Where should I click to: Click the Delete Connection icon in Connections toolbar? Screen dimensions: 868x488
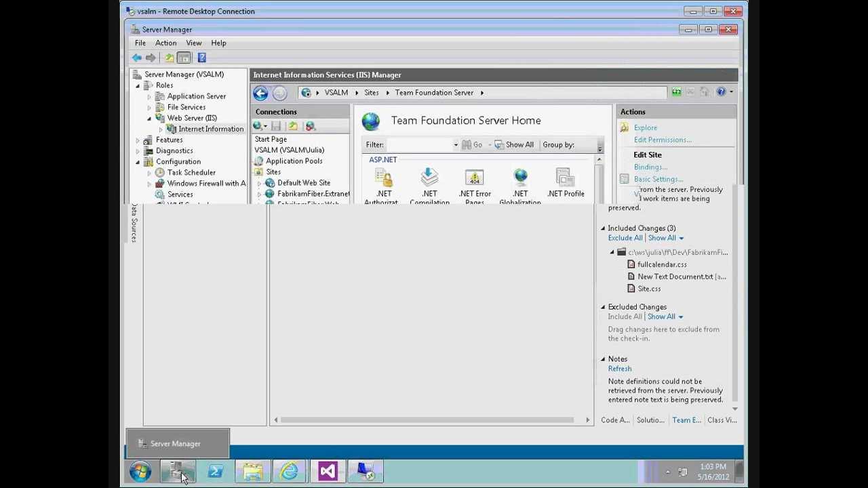tap(311, 126)
